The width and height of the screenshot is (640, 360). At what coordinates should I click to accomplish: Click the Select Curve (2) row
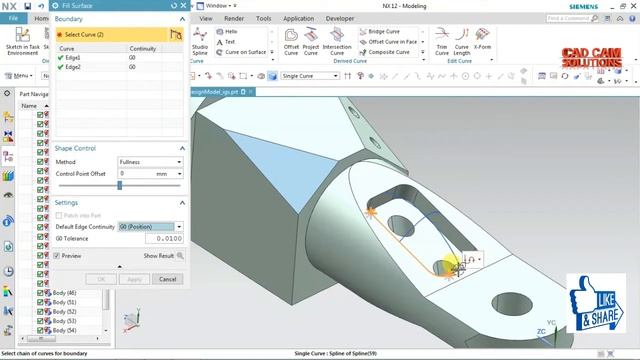coord(111,35)
